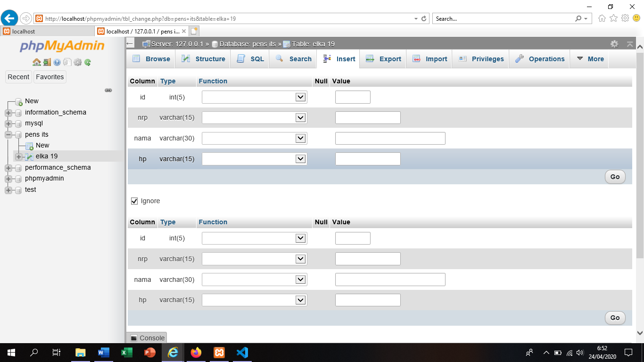Click the Favorites button
The width and height of the screenshot is (644, 362).
click(x=50, y=77)
